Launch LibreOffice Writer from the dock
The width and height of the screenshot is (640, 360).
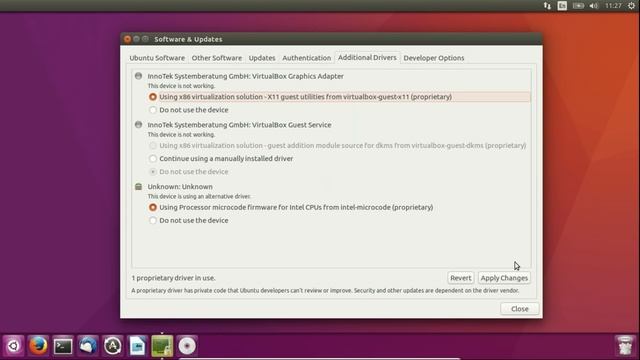138,346
